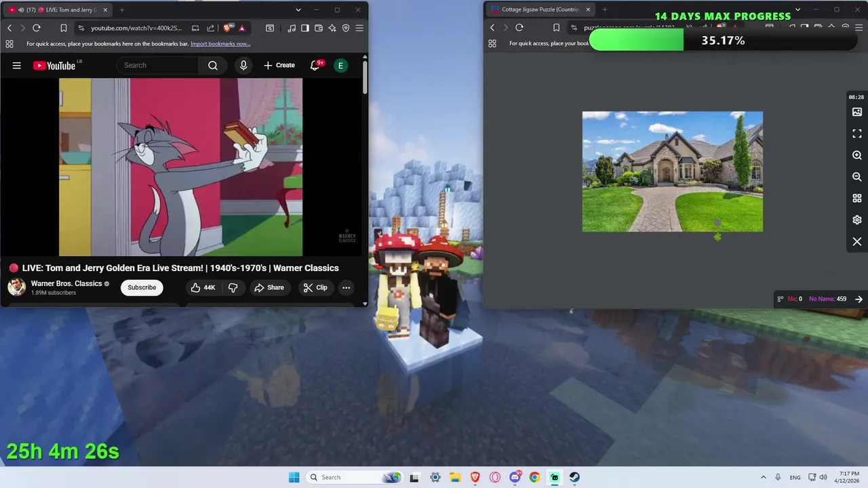Mute the YouTube tab audio icon
This screenshot has width=868, height=488.
pyautogui.click(x=21, y=10)
